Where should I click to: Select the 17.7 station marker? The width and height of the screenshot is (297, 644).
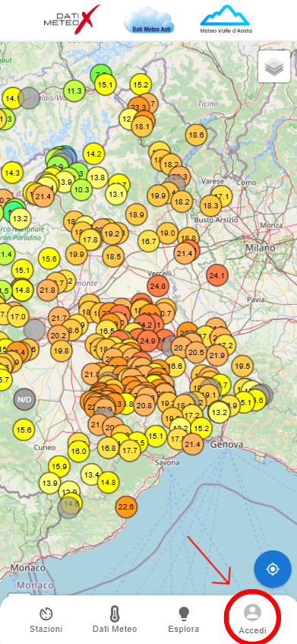[131, 450]
